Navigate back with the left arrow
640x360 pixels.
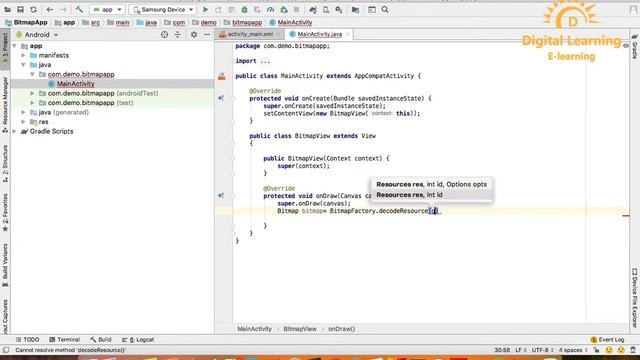(50, 9)
